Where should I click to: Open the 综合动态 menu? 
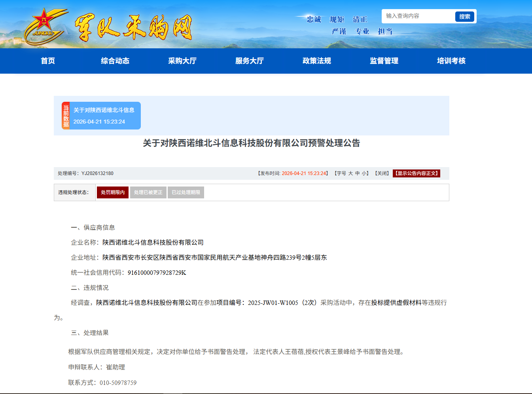(115, 61)
